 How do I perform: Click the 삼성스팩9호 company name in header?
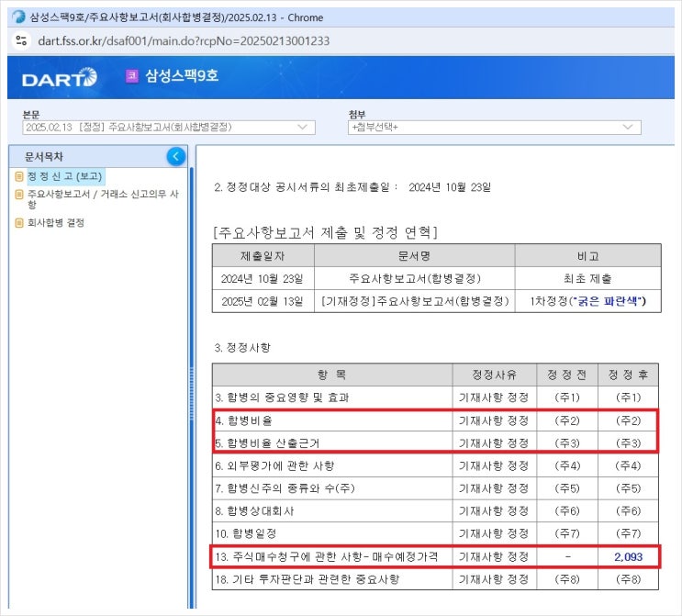point(182,76)
